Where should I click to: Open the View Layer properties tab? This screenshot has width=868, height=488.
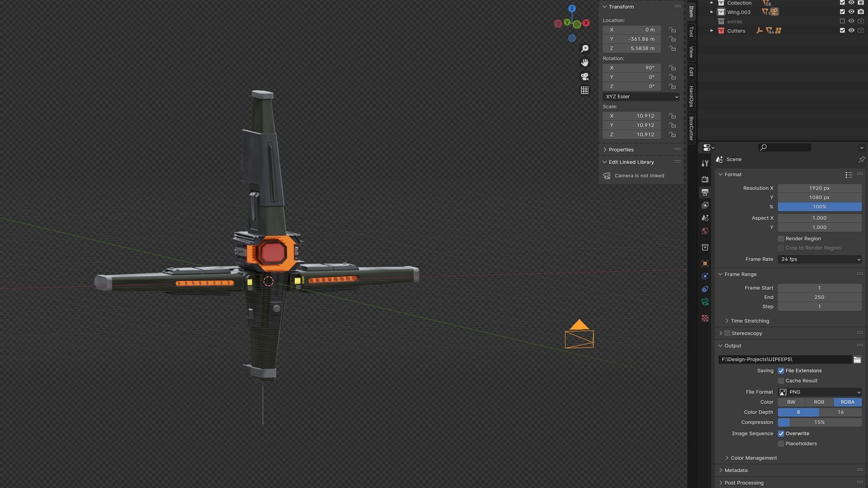[x=705, y=205]
